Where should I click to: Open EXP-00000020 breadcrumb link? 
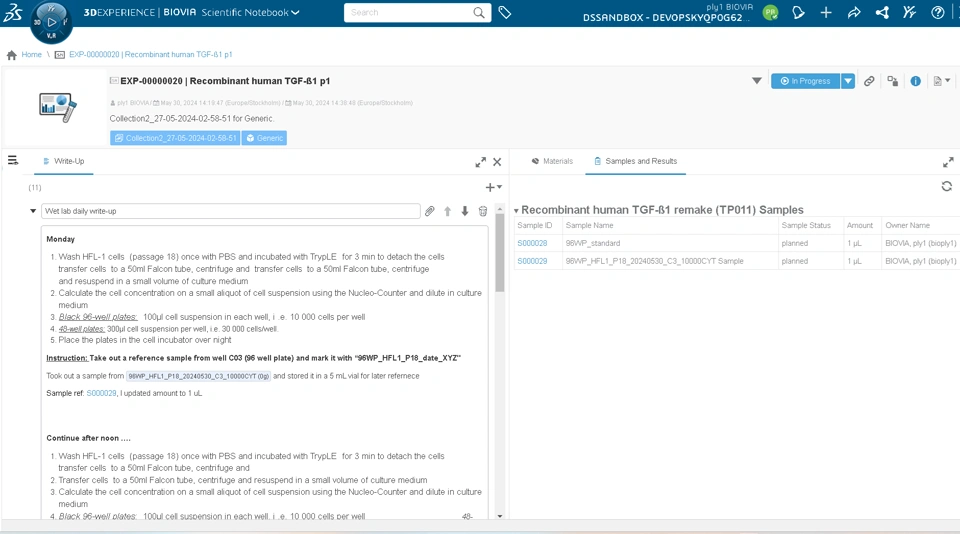tap(151, 55)
